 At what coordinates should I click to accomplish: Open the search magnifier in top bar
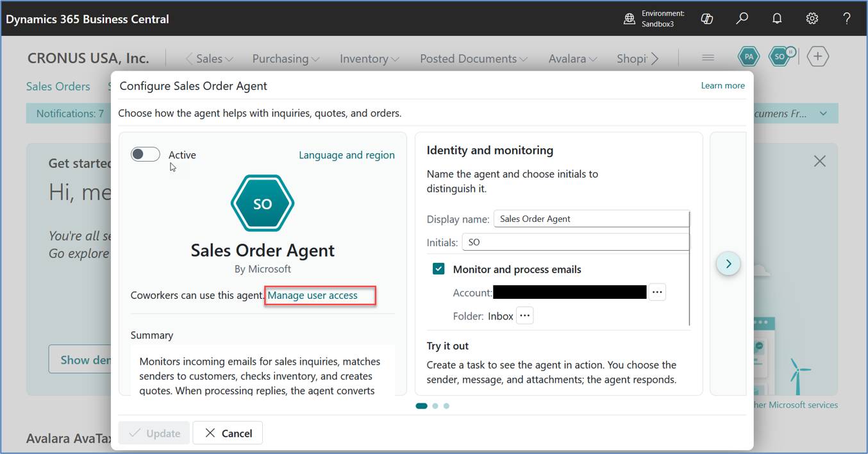742,19
